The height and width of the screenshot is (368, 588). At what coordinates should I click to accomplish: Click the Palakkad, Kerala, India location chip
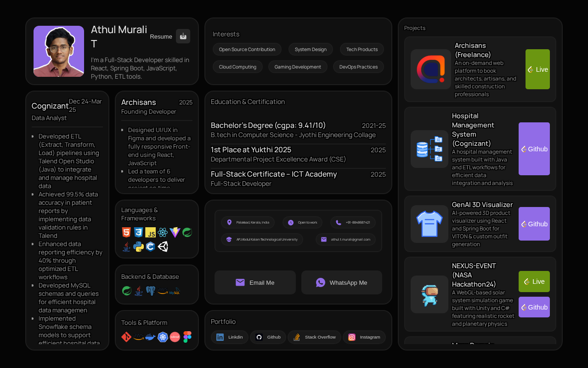point(248,223)
